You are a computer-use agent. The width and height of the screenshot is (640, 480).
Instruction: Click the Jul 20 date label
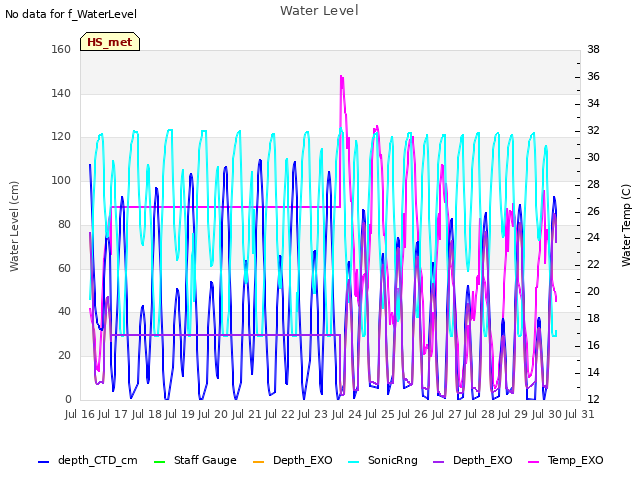tap(213, 414)
